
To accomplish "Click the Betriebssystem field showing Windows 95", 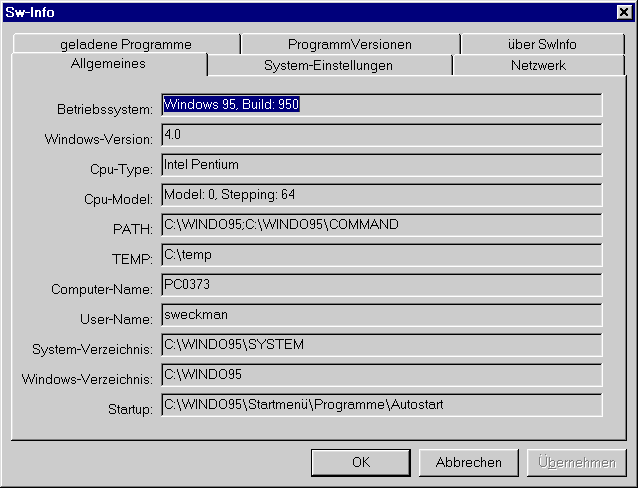I will pyautogui.click(x=381, y=105).
